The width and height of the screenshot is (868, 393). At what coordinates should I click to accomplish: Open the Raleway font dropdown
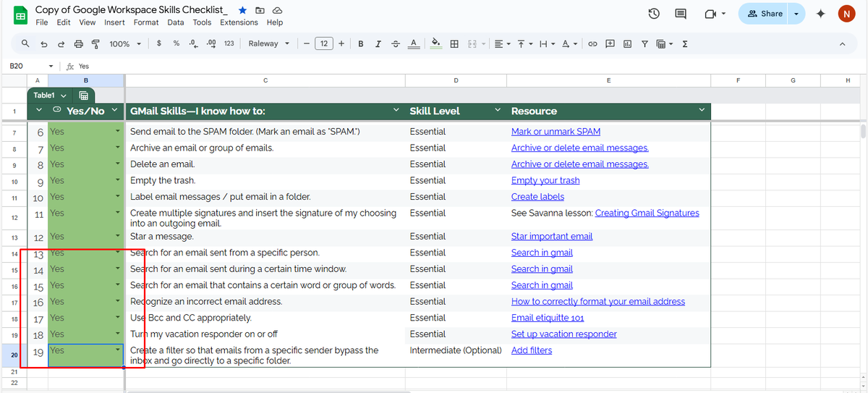pyautogui.click(x=268, y=43)
